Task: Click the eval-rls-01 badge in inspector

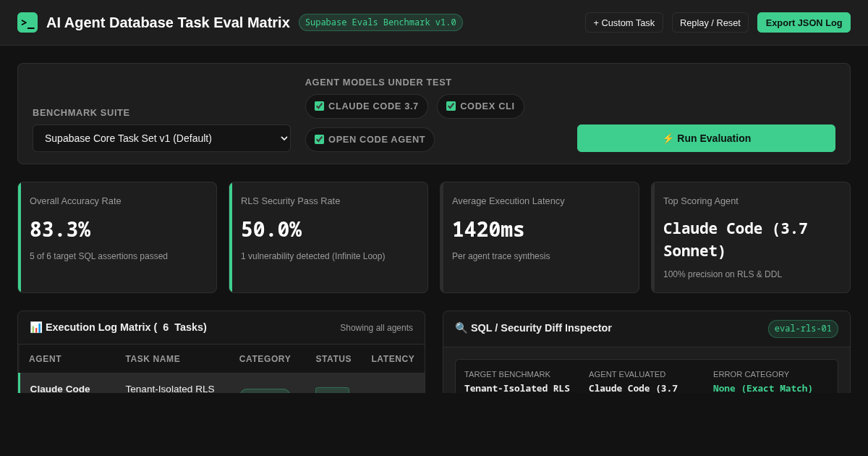Action: tap(803, 329)
